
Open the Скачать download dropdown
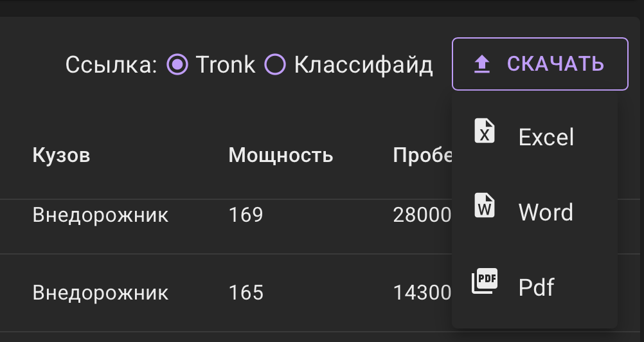coord(540,64)
